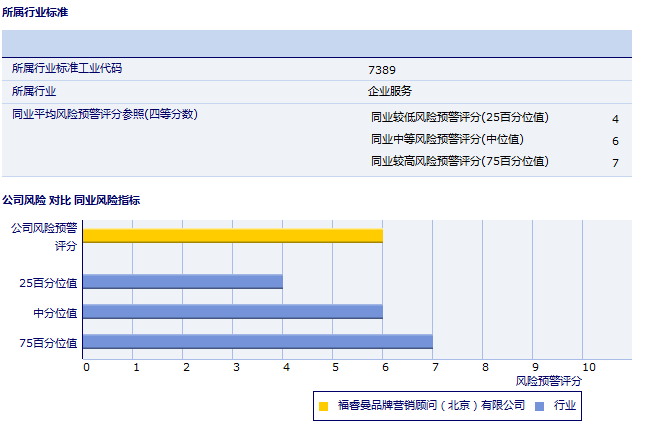Click the 同业较低风险预警评分(25百分位值) row label

tap(459, 117)
